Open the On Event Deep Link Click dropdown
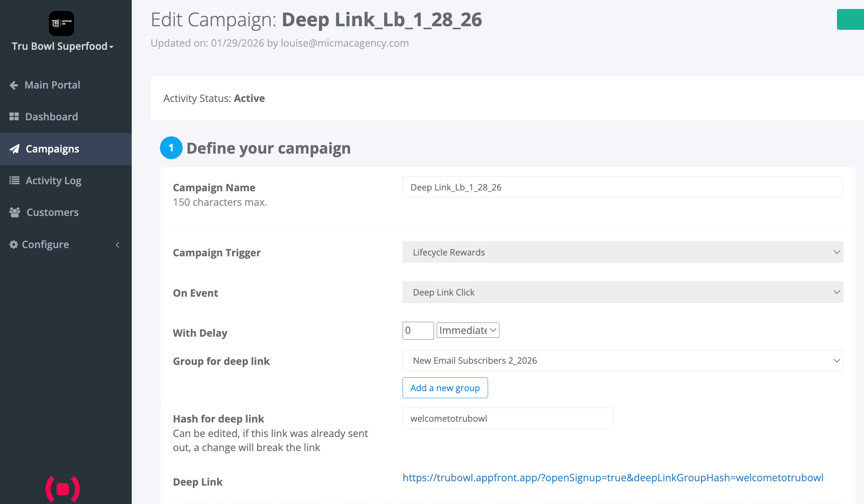 (x=623, y=292)
